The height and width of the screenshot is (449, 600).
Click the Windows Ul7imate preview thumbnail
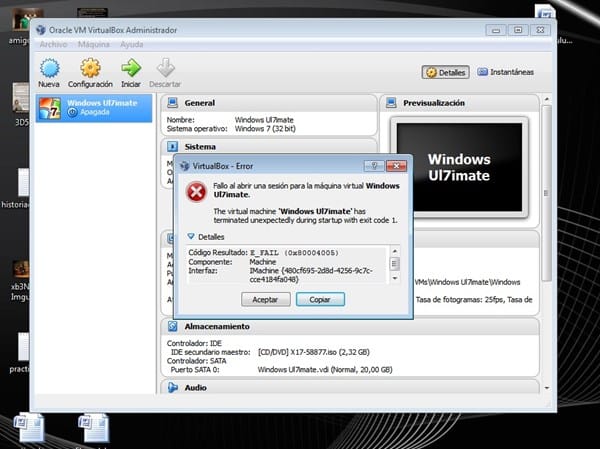point(459,167)
